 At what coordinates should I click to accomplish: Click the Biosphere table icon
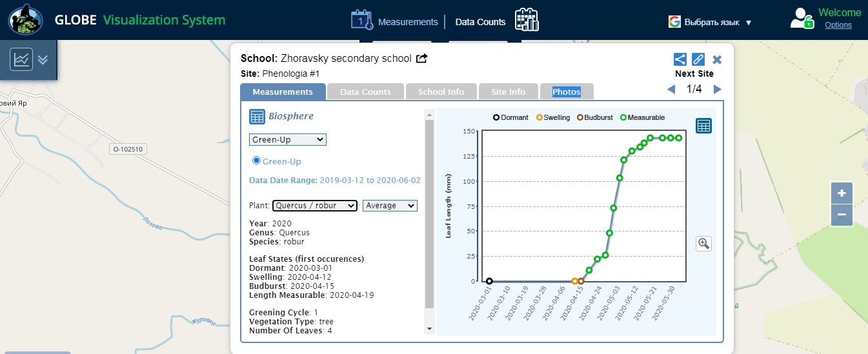tap(257, 117)
